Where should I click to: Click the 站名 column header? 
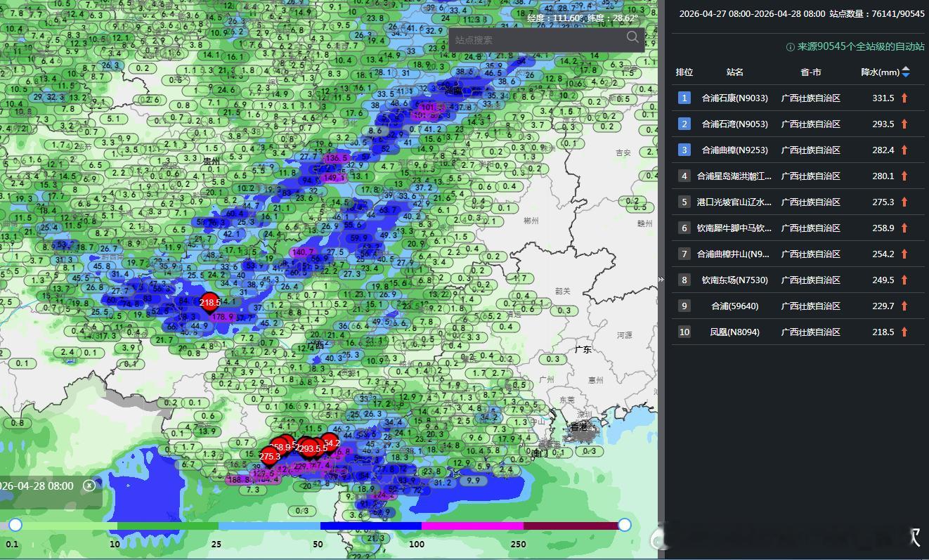pos(735,72)
